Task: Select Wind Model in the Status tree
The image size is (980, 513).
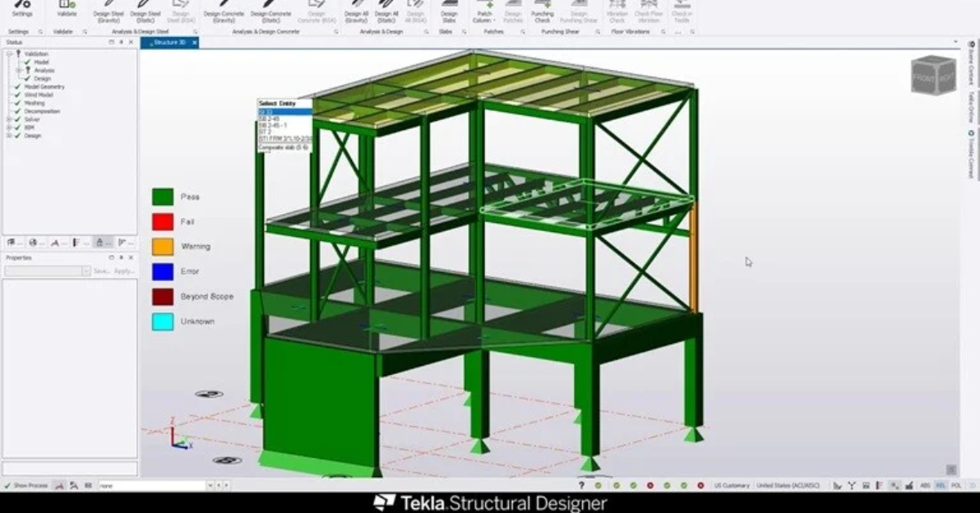Action: pyautogui.click(x=39, y=95)
